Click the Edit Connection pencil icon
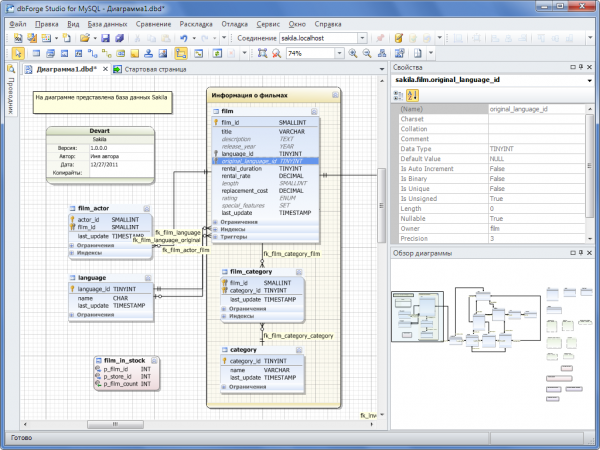 point(399,38)
